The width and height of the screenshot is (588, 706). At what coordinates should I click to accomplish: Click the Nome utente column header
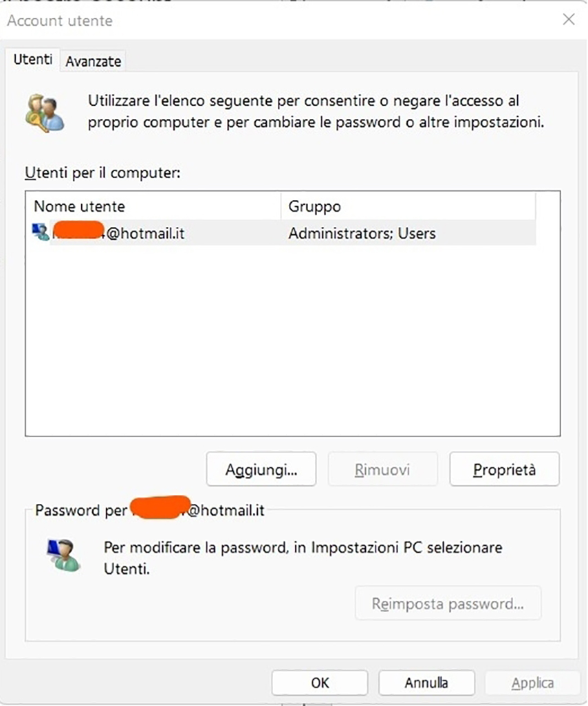point(78,206)
